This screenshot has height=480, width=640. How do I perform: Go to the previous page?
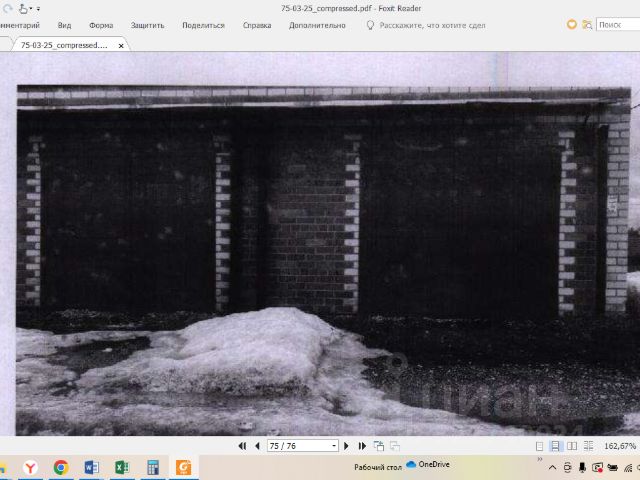257,446
